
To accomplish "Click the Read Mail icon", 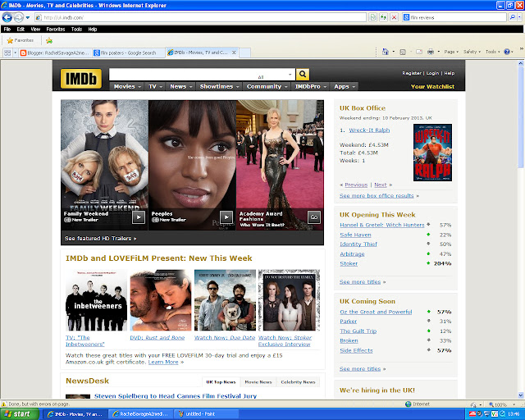I will [419, 52].
